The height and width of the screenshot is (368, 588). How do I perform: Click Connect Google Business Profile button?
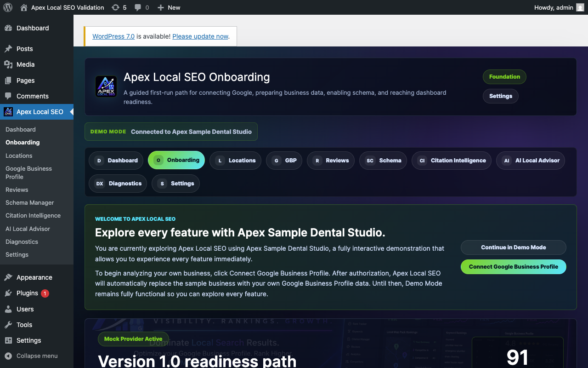(x=514, y=267)
